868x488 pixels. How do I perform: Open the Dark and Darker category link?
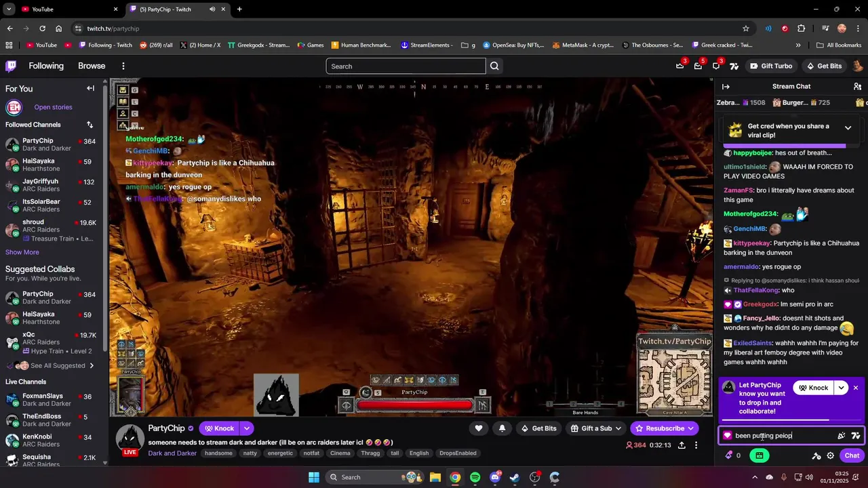click(172, 453)
